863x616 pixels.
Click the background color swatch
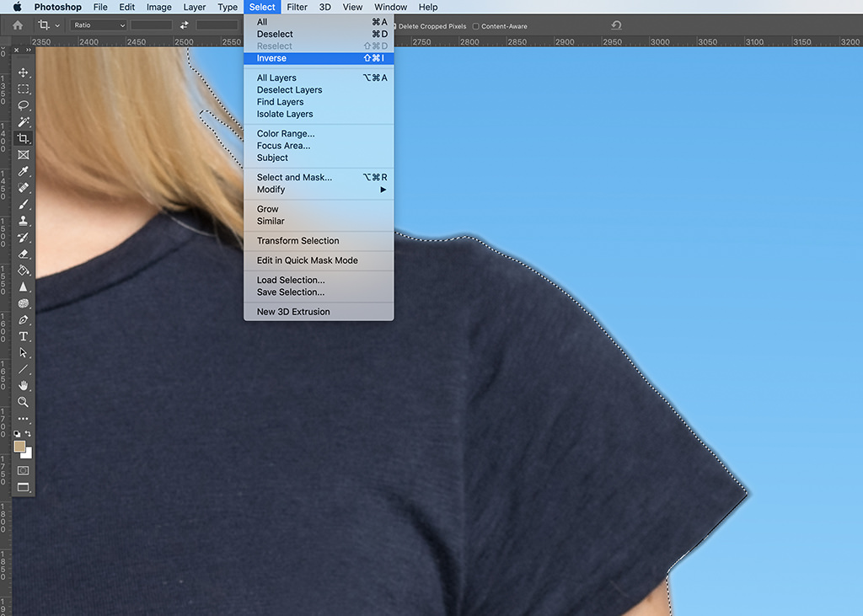pyautogui.click(x=28, y=455)
